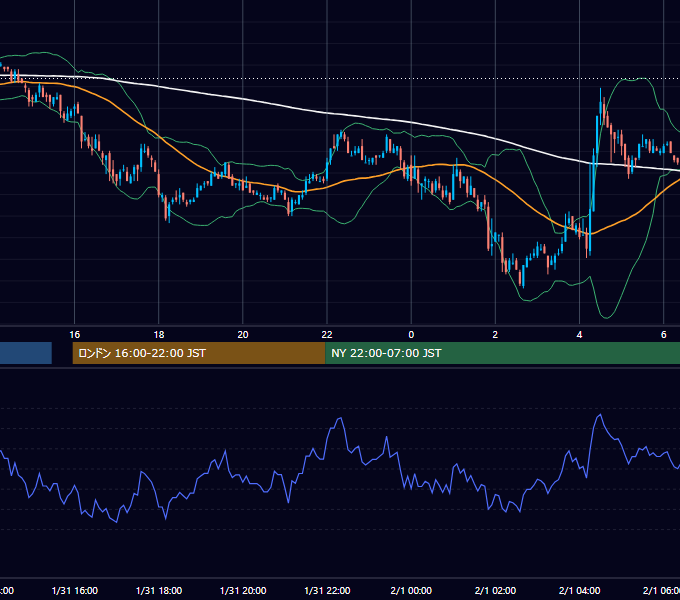Select the NY 22:00-07:00 JST session bar

pyautogui.click(x=502, y=353)
